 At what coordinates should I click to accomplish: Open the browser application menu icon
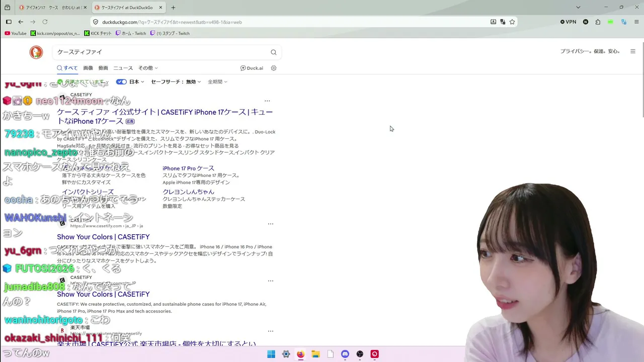[636, 22]
